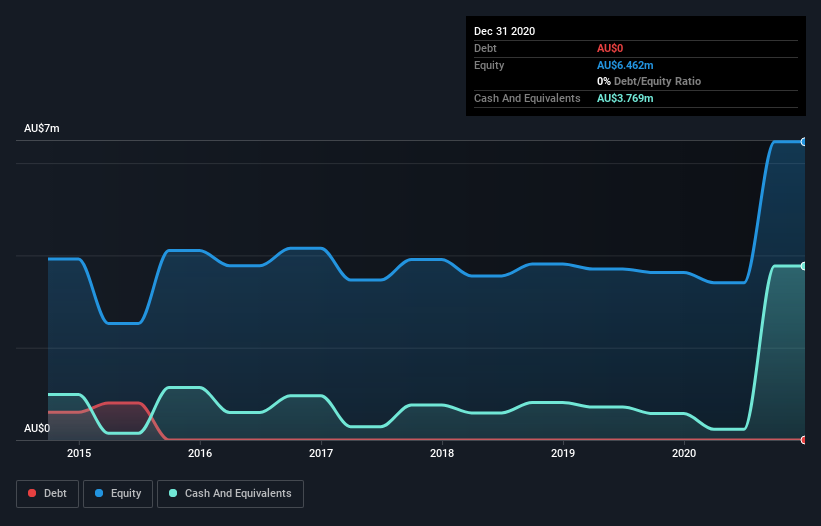Screen dimensions: 821x526
Task: Click the red Debt endpoint marker
Action: [804, 440]
